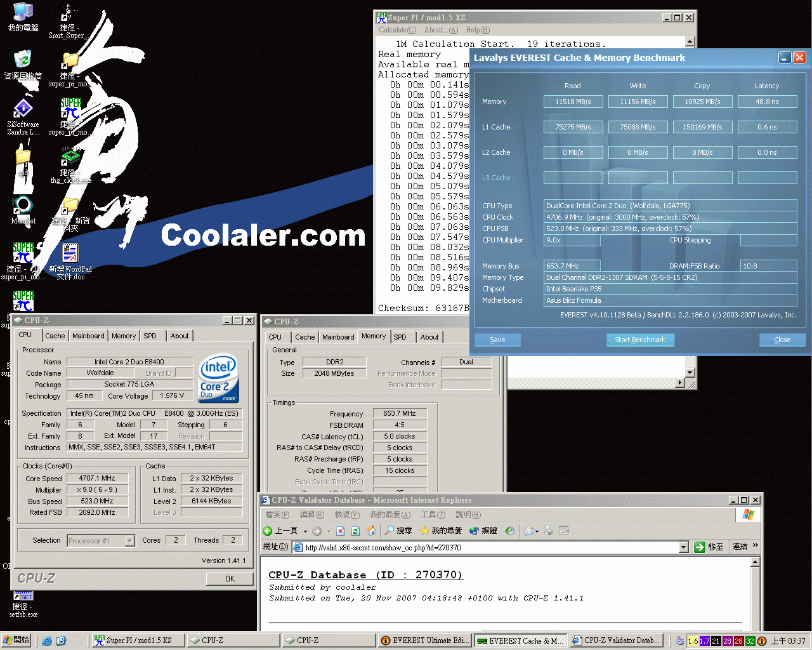This screenshot has height=650, width=812.
Task: Click the Windows flag logo in IE
Action: (x=749, y=515)
